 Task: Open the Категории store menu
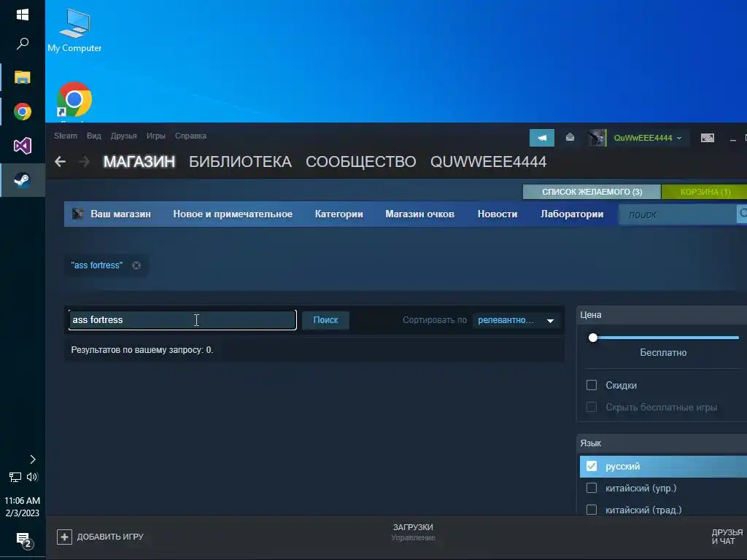338,214
